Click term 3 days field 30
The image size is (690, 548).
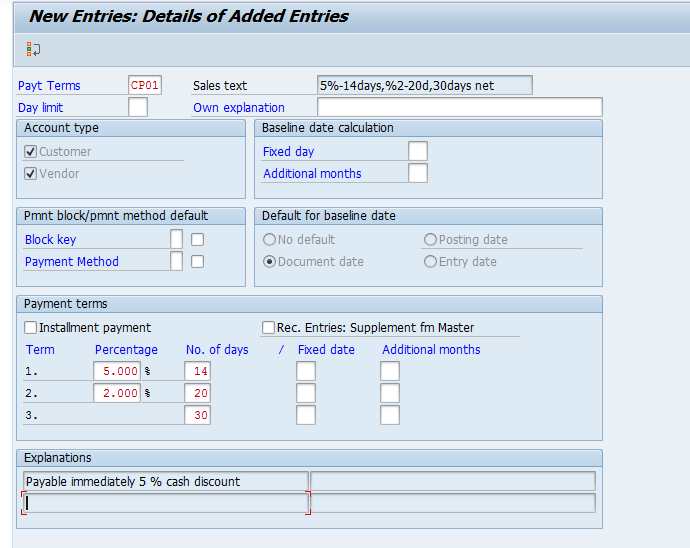(x=197, y=415)
